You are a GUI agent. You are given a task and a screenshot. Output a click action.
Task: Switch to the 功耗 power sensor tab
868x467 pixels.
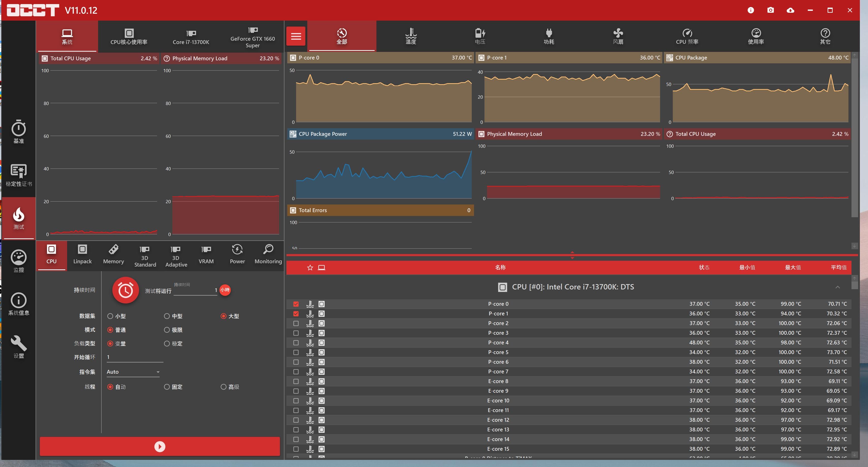click(x=549, y=36)
